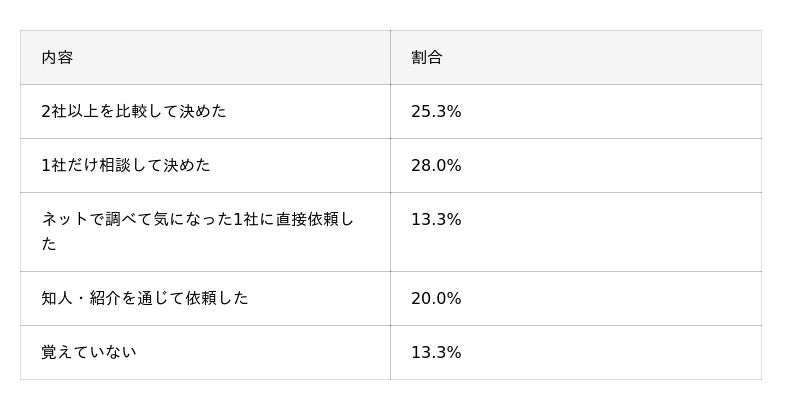
Task: Click the 28.0% value cell
Action: [436, 166]
